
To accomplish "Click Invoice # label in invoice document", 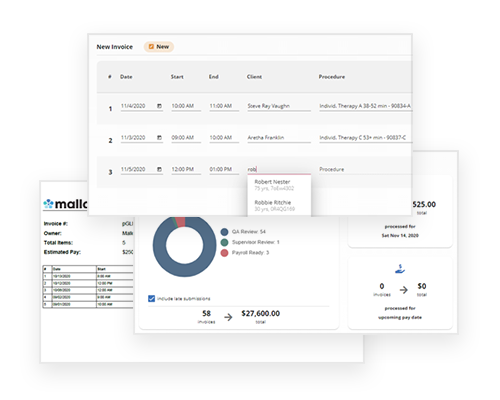I will [x=56, y=224].
